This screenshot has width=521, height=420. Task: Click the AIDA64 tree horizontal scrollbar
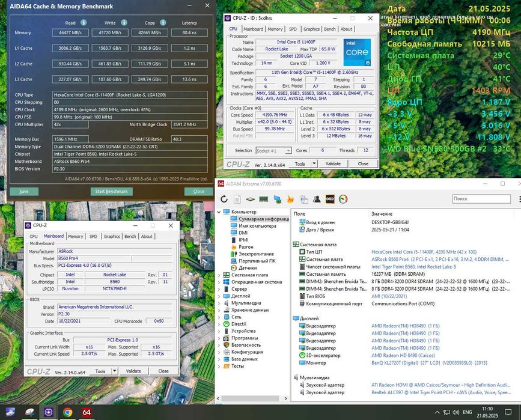pyautogui.click(x=250, y=398)
